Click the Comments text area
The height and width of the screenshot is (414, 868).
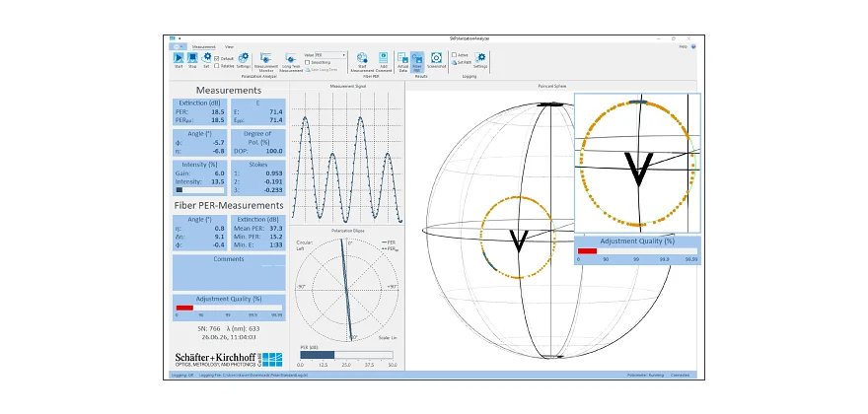pos(229,273)
